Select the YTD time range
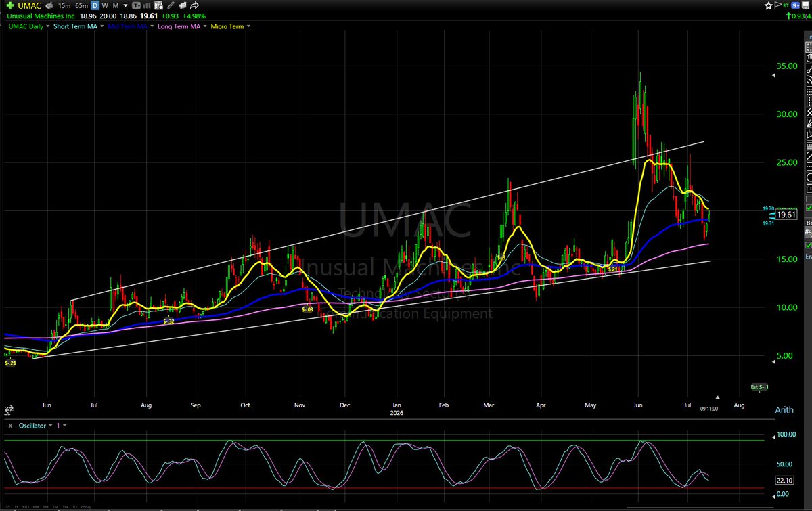This screenshot has height=511, width=812. pyautogui.click(x=25, y=507)
